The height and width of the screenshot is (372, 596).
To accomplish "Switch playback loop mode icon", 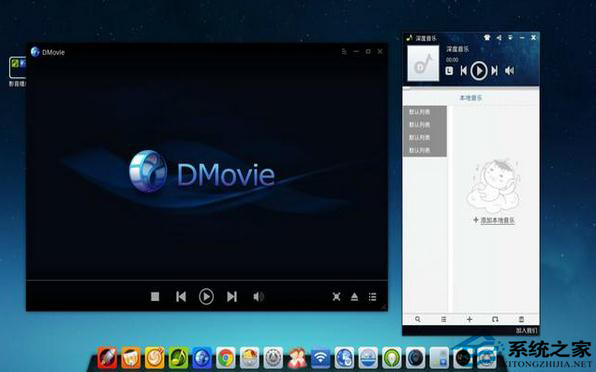I will point(495,319).
